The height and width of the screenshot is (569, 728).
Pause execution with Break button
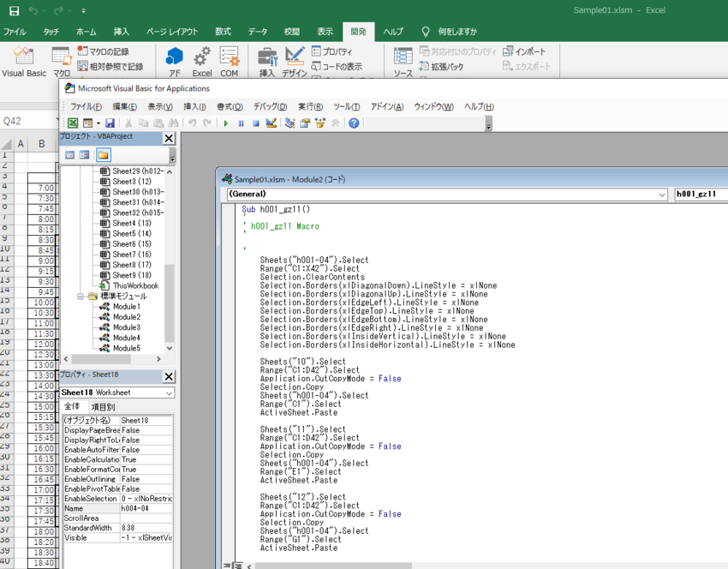(x=241, y=123)
